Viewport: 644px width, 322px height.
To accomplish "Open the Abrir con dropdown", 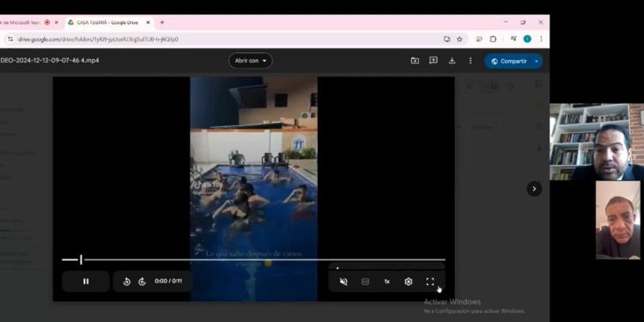I will pyautogui.click(x=251, y=61).
